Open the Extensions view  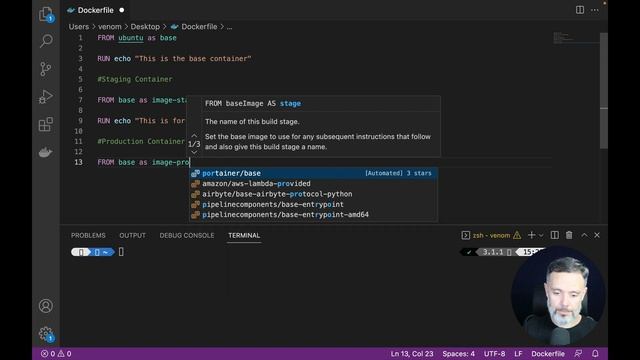point(46,124)
